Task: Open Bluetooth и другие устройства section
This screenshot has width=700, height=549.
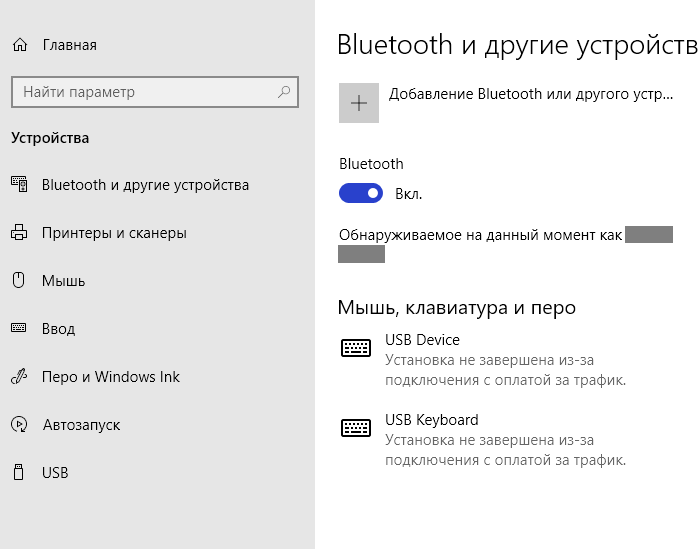Action: tap(145, 185)
